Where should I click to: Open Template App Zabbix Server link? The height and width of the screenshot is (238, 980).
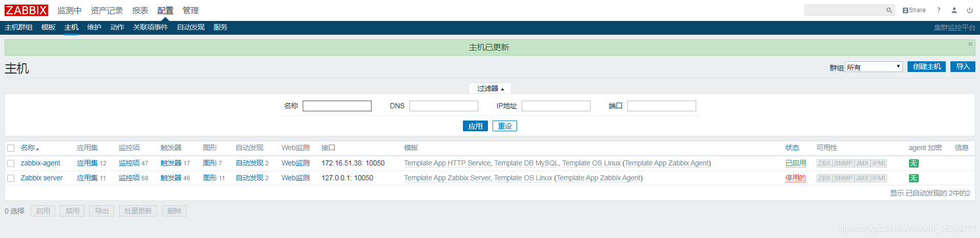coord(447,178)
